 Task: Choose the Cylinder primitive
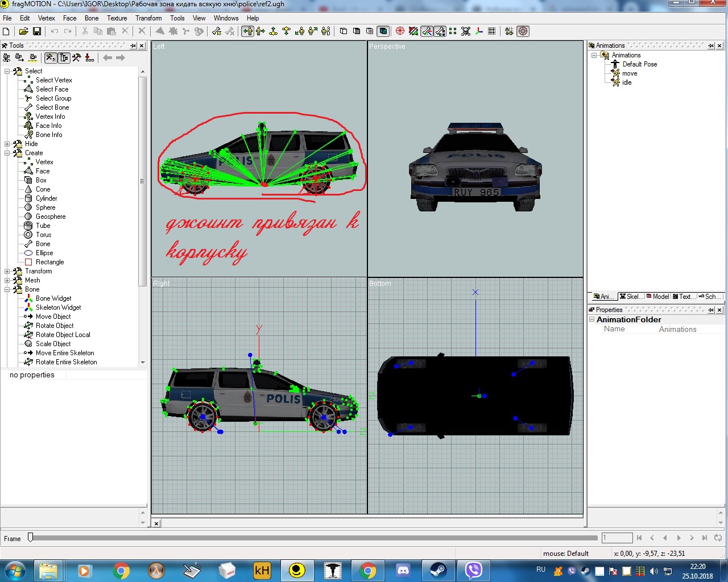[x=46, y=198]
